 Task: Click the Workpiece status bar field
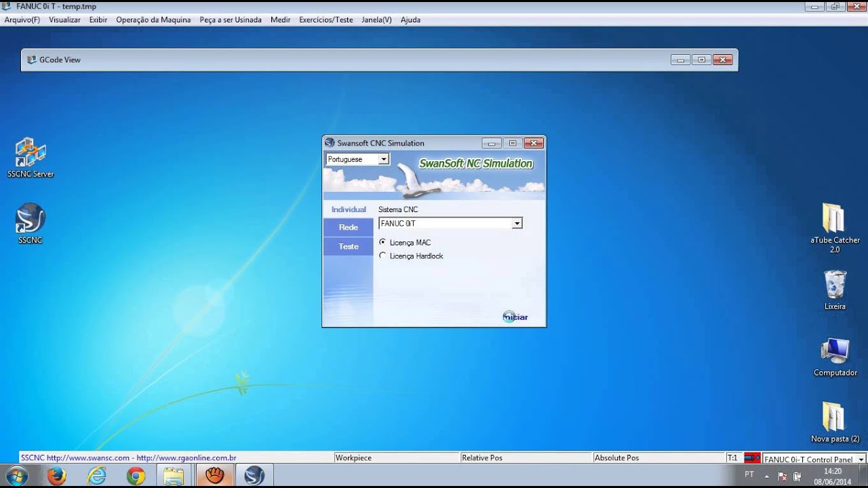pyautogui.click(x=397, y=458)
